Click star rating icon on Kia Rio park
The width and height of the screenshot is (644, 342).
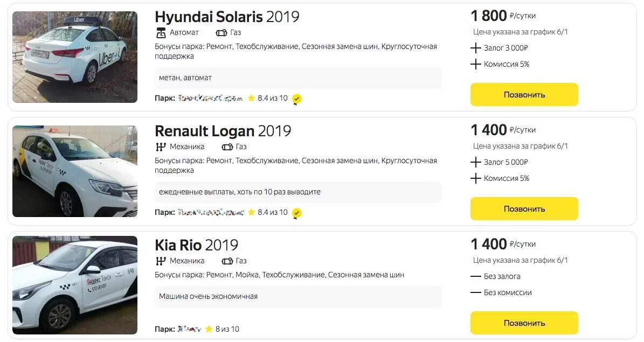coord(209,329)
